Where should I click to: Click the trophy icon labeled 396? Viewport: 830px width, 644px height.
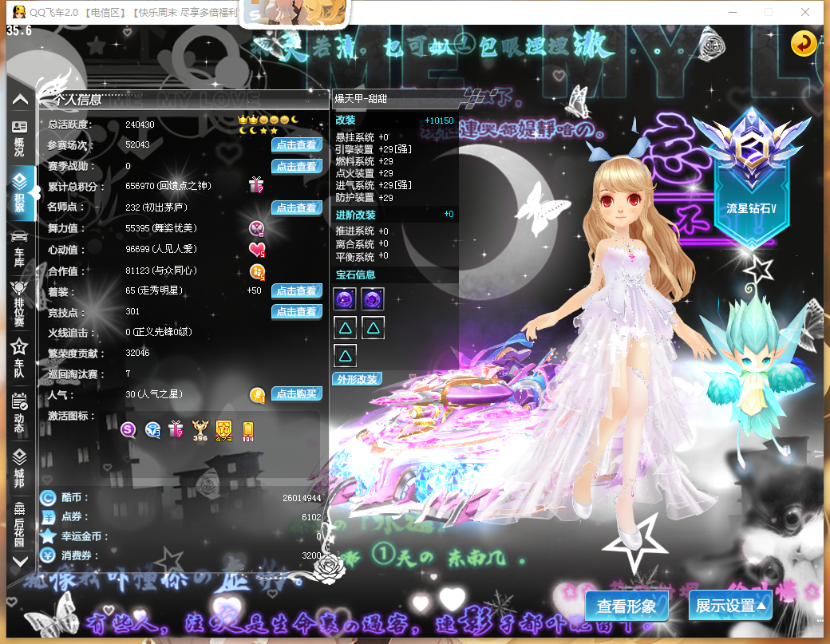point(200,430)
